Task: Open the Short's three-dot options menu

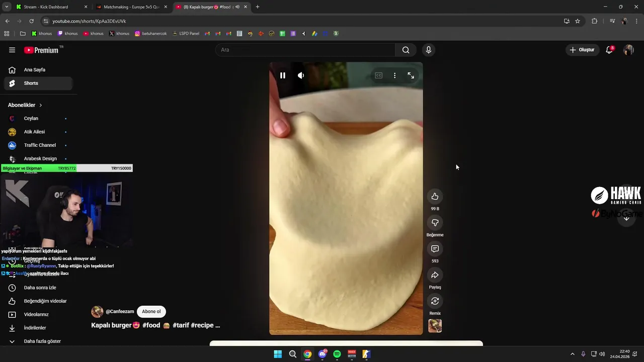Action: pos(394,75)
